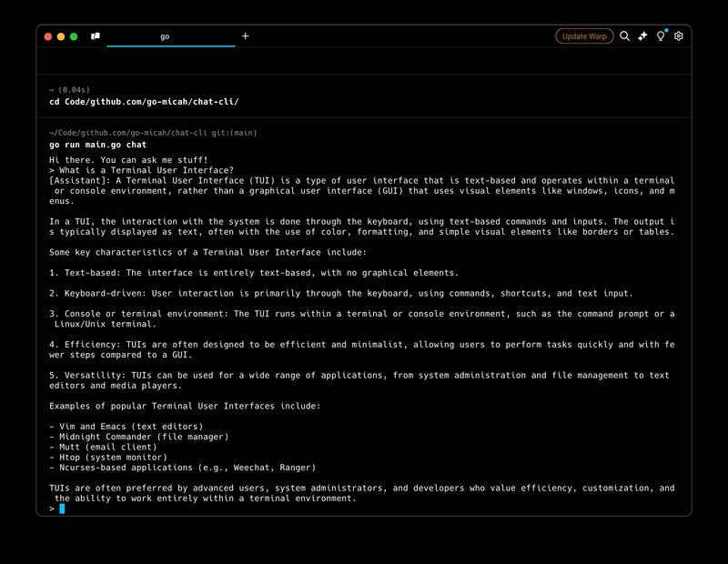
Task: Click the search magnifier icon
Action: click(623, 35)
